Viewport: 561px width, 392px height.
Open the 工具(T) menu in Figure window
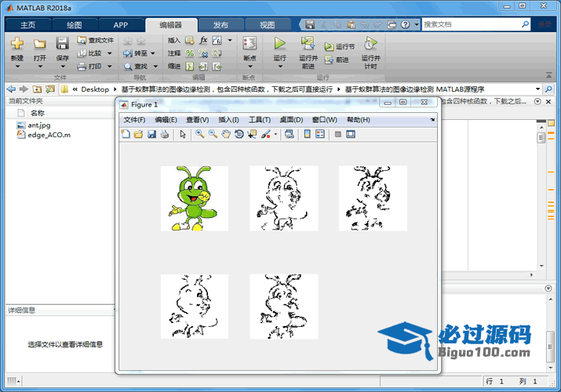pos(260,120)
